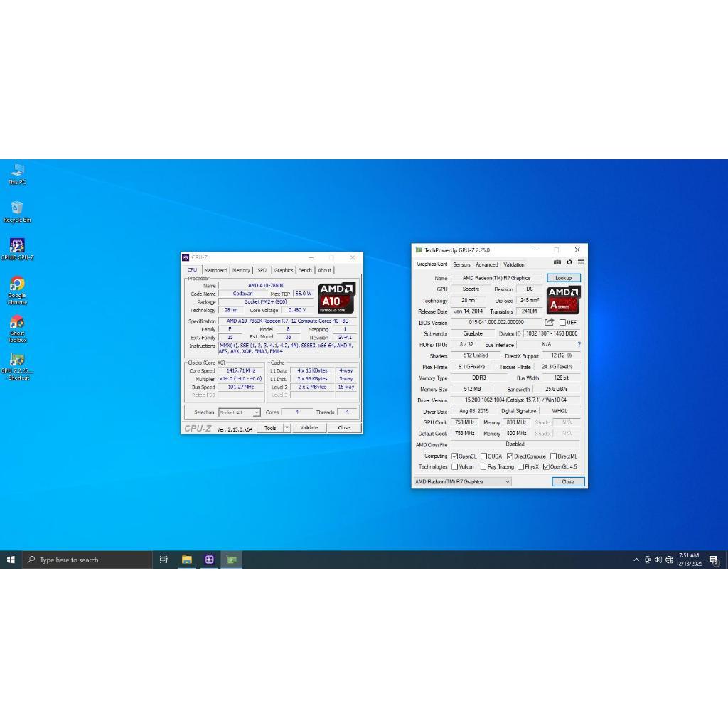Click the Close button in GPU-Z

(x=568, y=481)
